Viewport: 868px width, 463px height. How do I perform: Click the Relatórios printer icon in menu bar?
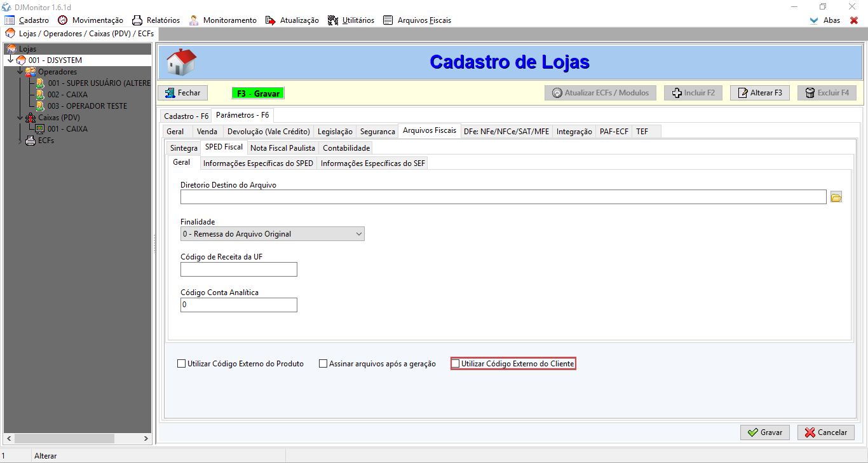pos(137,20)
